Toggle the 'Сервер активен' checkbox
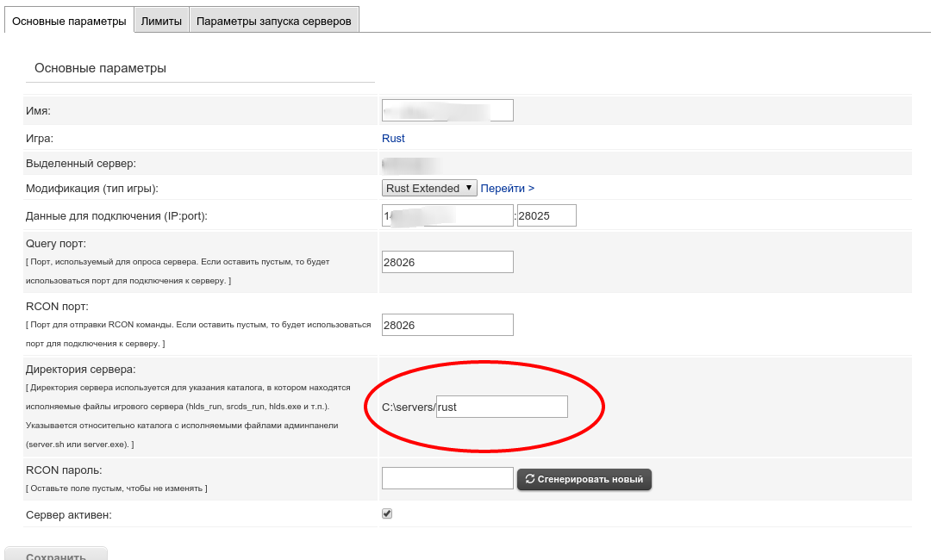The image size is (937, 560). [x=387, y=513]
